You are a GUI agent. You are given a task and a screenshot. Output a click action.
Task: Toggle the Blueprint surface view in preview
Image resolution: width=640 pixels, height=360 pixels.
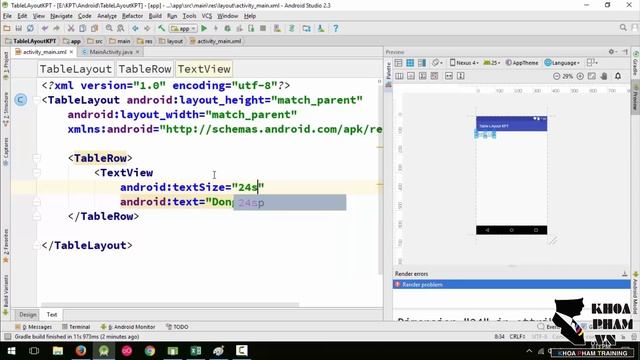tap(410, 63)
